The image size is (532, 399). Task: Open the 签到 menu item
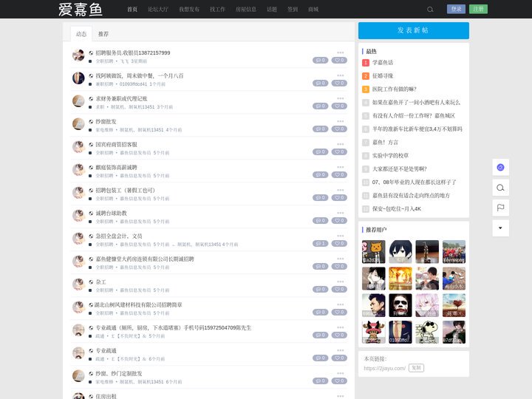293,10
